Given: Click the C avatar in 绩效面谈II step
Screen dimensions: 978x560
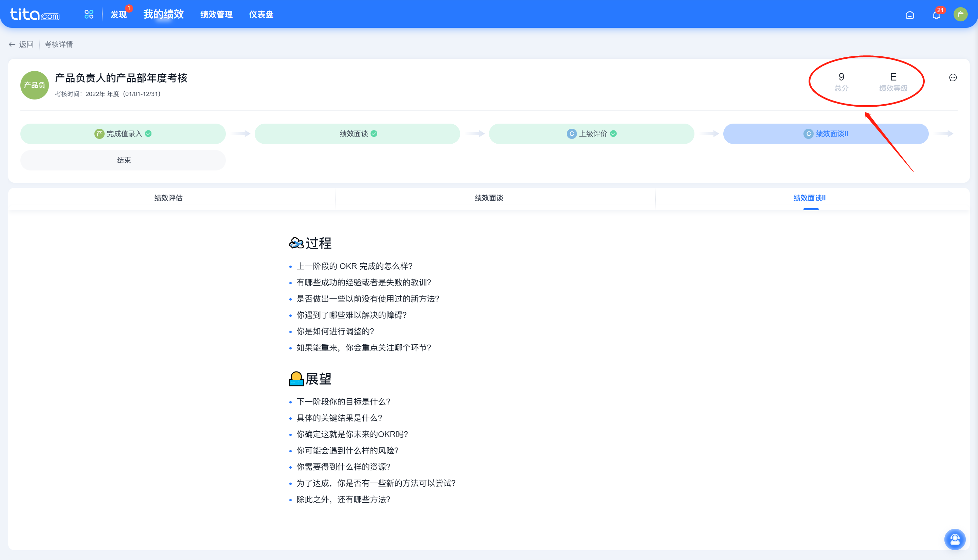Looking at the screenshot, I should (809, 134).
